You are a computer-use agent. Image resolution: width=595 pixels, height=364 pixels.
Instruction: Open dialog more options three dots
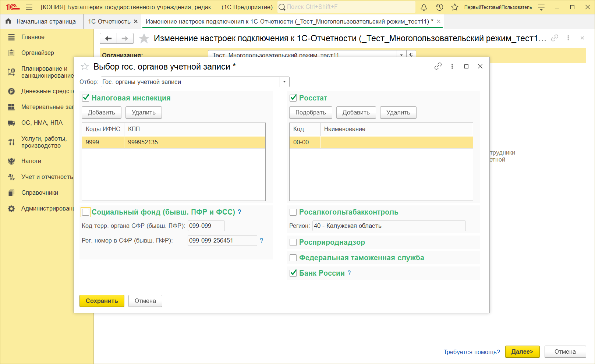click(452, 66)
